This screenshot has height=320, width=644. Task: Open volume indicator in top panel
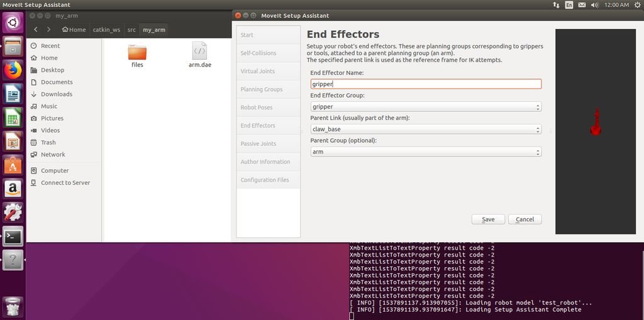594,5
